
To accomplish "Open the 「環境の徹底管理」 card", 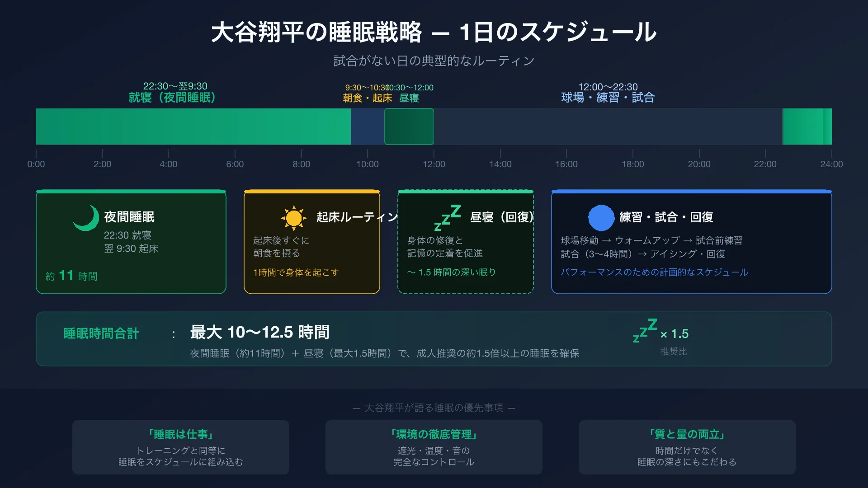I will coord(434,447).
